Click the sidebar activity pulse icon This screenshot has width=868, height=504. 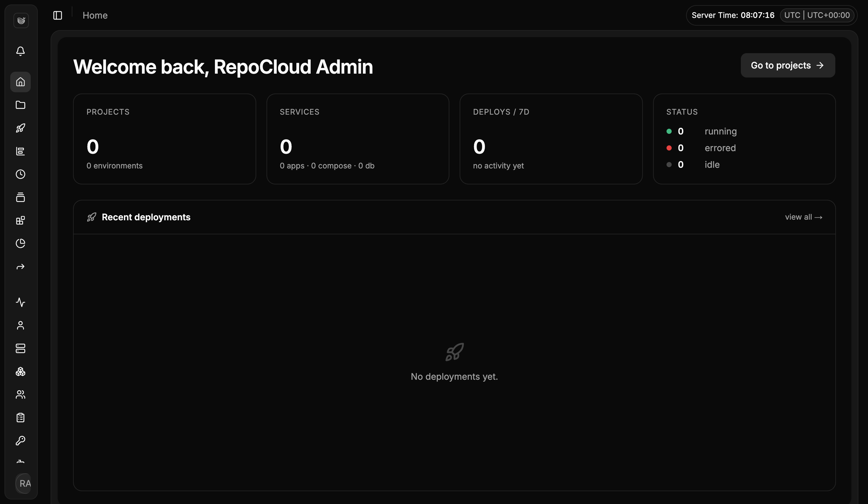(x=20, y=302)
